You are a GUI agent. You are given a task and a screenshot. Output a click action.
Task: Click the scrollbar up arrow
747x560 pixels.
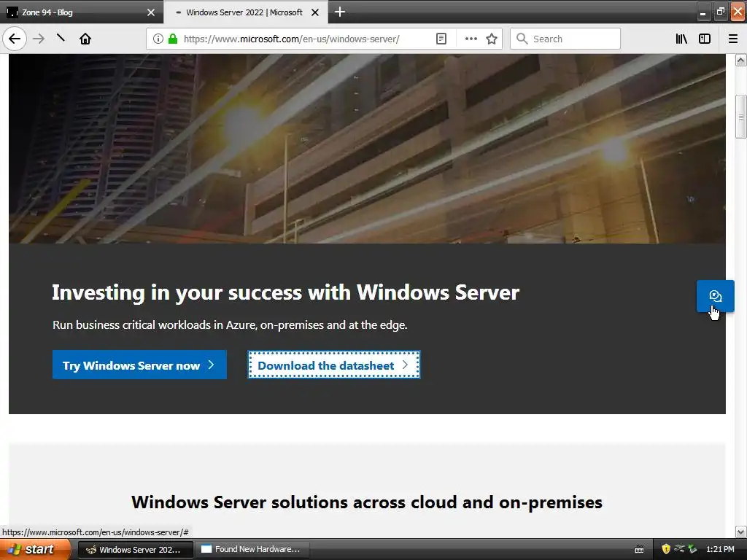[x=740, y=60]
